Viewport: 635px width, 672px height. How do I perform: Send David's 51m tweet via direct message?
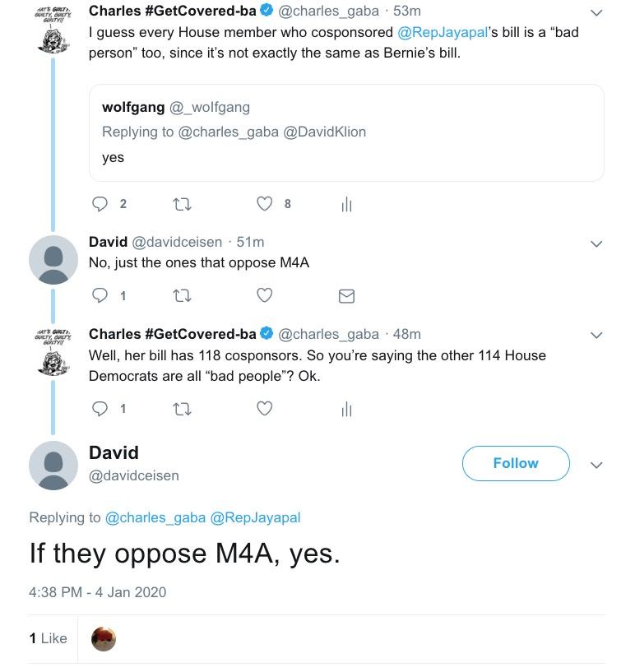[x=346, y=295]
